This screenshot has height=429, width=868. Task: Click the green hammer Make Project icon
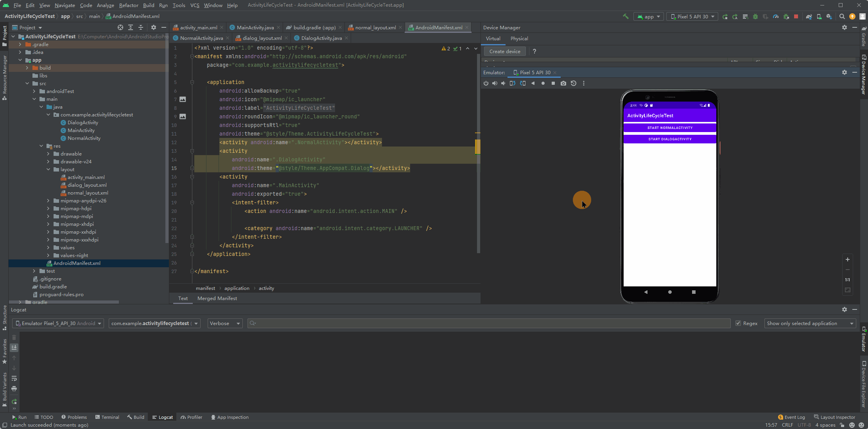[x=626, y=16]
